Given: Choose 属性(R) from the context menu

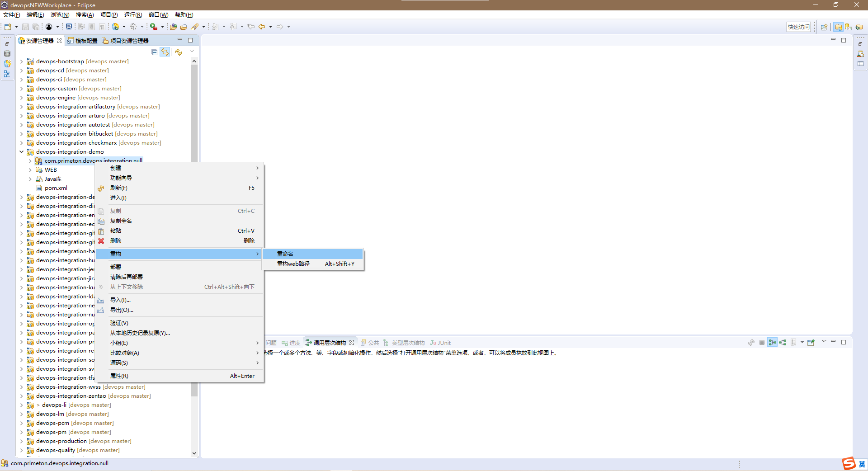Looking at the screenshot, I should coord(119,376).
